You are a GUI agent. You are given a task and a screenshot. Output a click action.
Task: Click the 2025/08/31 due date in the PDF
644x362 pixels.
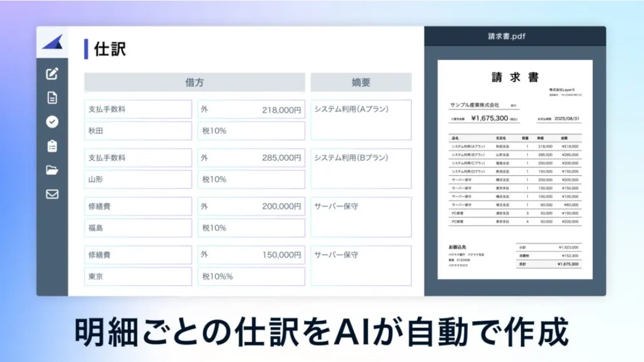pyautogui.click(x=567, y=119)
